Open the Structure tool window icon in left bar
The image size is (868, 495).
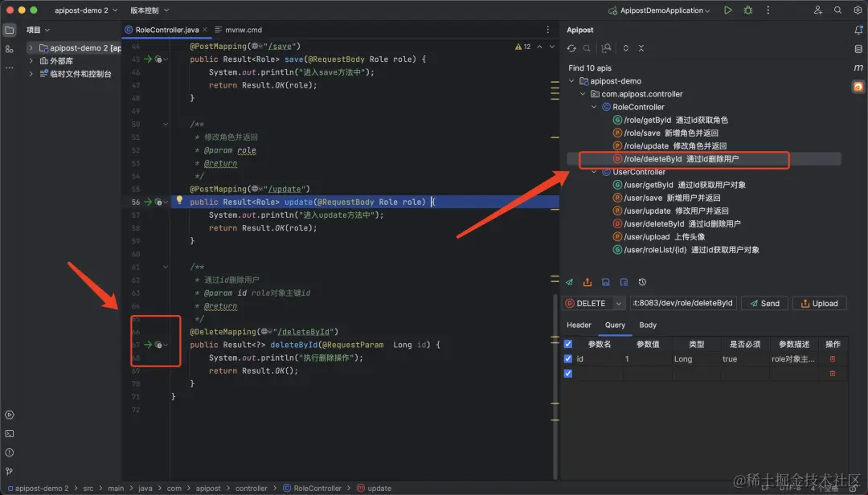click(10, 49)
